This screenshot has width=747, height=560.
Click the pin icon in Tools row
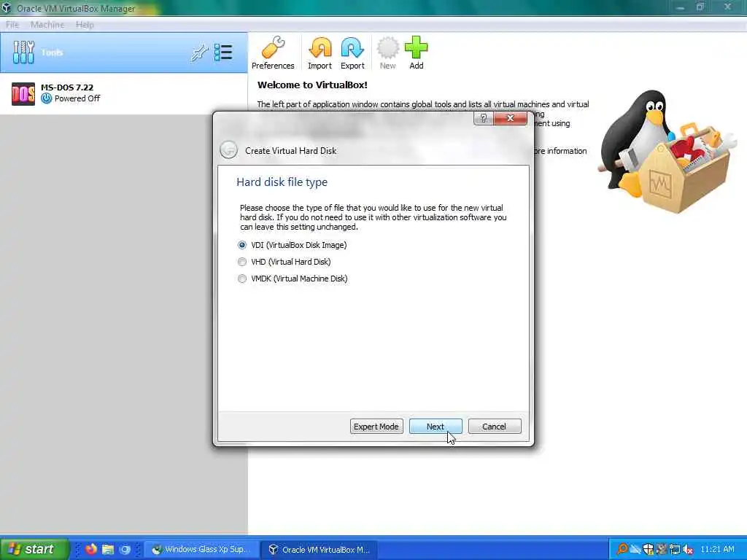point(199,52)
